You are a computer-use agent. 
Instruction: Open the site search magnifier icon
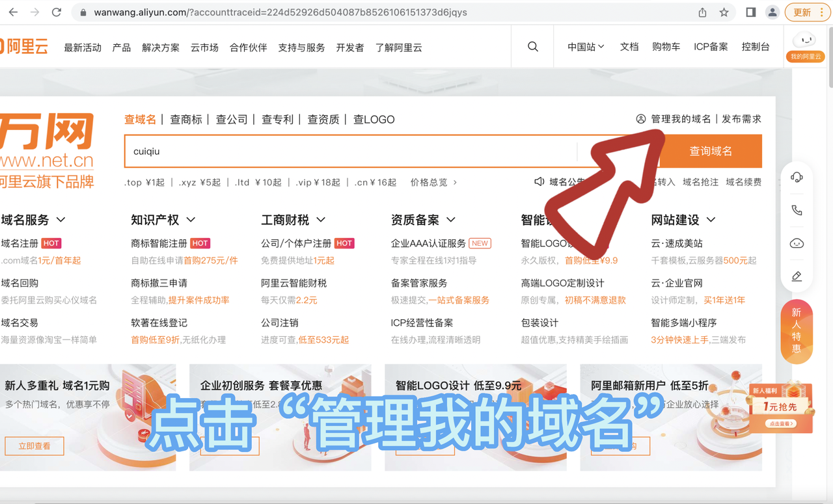tap(533, 47)
